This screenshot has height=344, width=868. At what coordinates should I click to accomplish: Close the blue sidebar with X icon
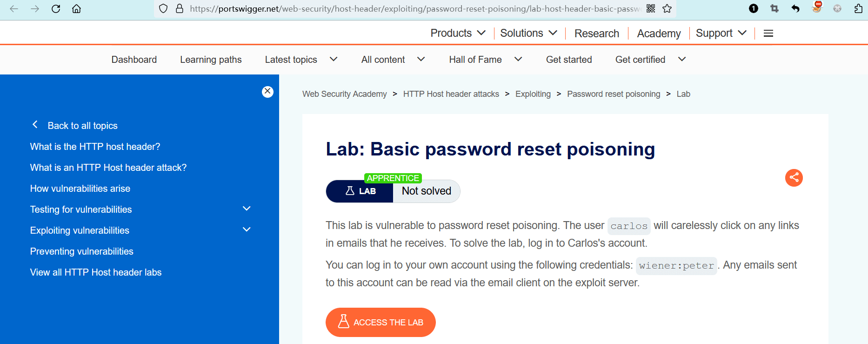pyautogui.click(x=267, y=92)
